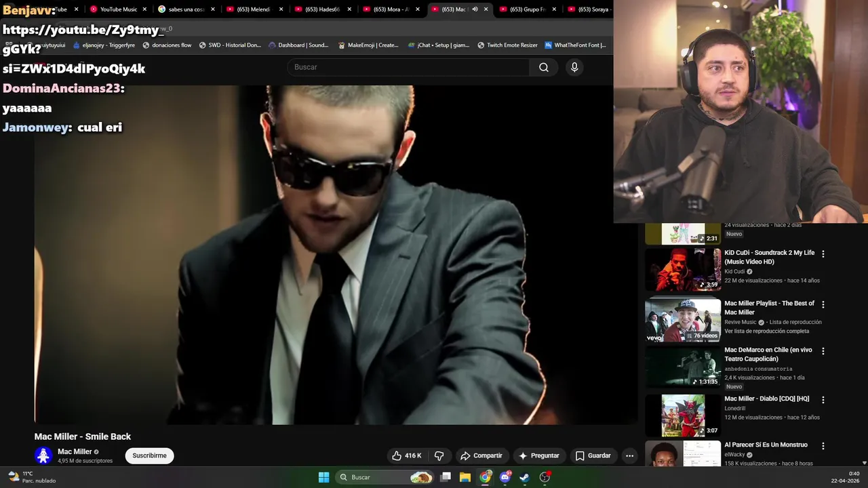Open Kid Cudi Soundtrack 2 My Life thumbnail
This screenshot has height=488, width=868.
click(683, 269)
